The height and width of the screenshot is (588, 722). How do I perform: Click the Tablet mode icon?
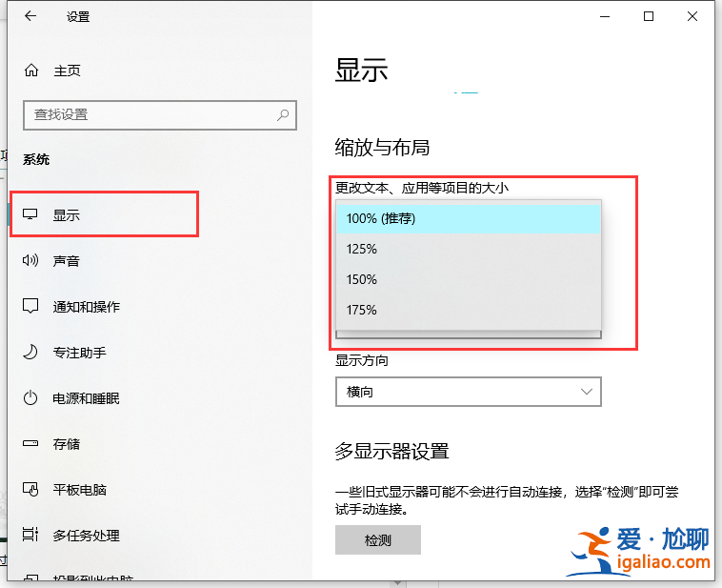coord(30,490)
